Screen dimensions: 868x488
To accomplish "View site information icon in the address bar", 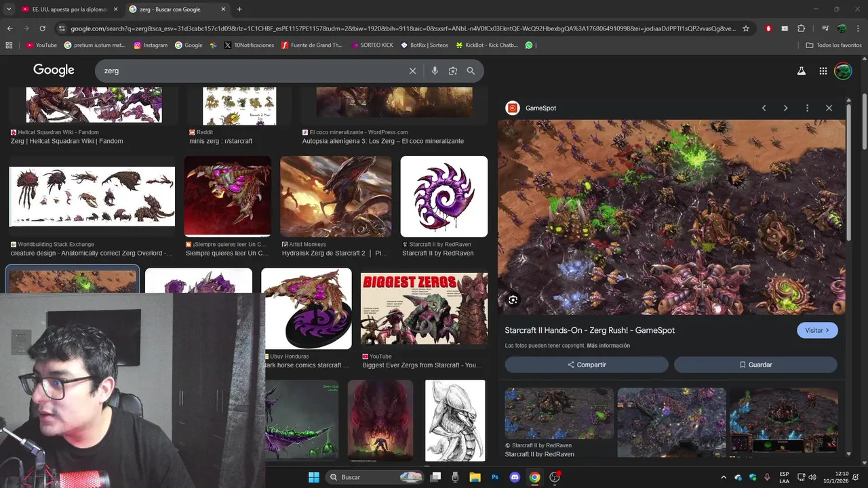I will click(62, 28).
